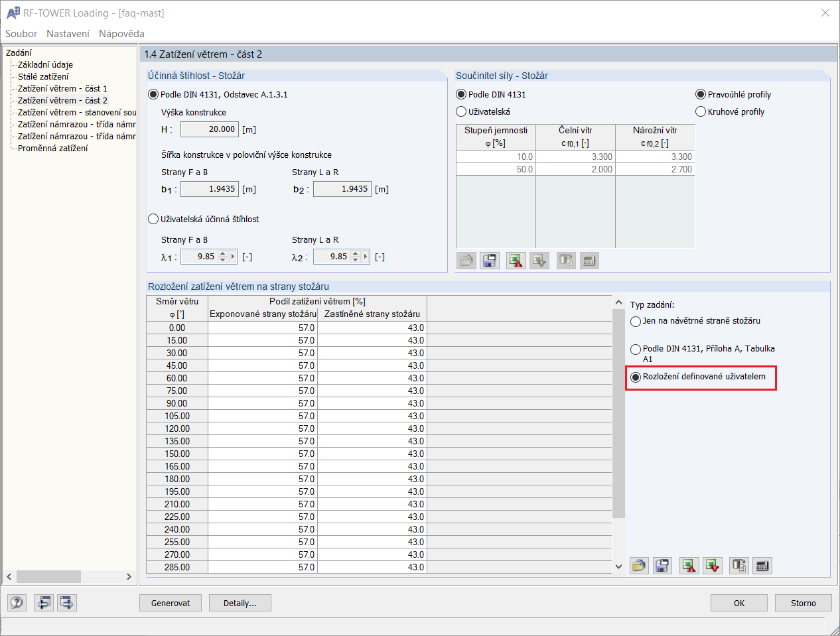Image resolution: width=840 pixels, height=636 pixels.
Task: Select Základní údaje in tree
Action: (45, 64)
